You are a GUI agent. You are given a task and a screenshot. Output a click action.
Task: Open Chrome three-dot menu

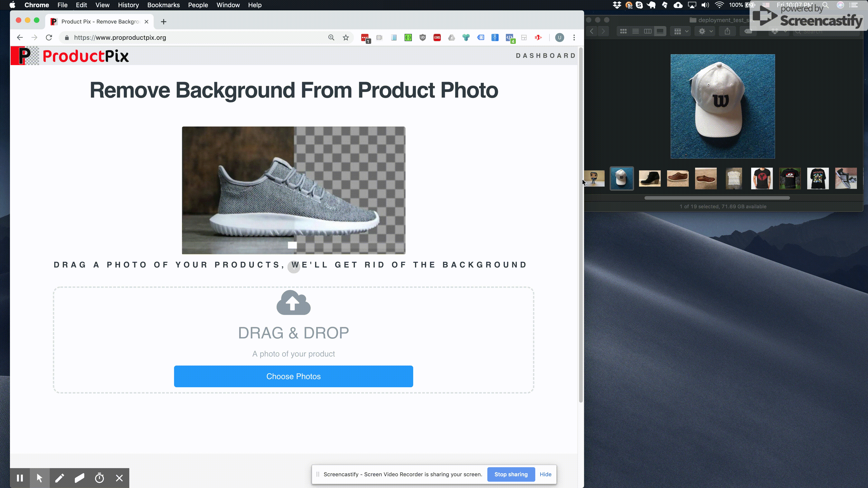pyautogui.click(x=574, y=38)
